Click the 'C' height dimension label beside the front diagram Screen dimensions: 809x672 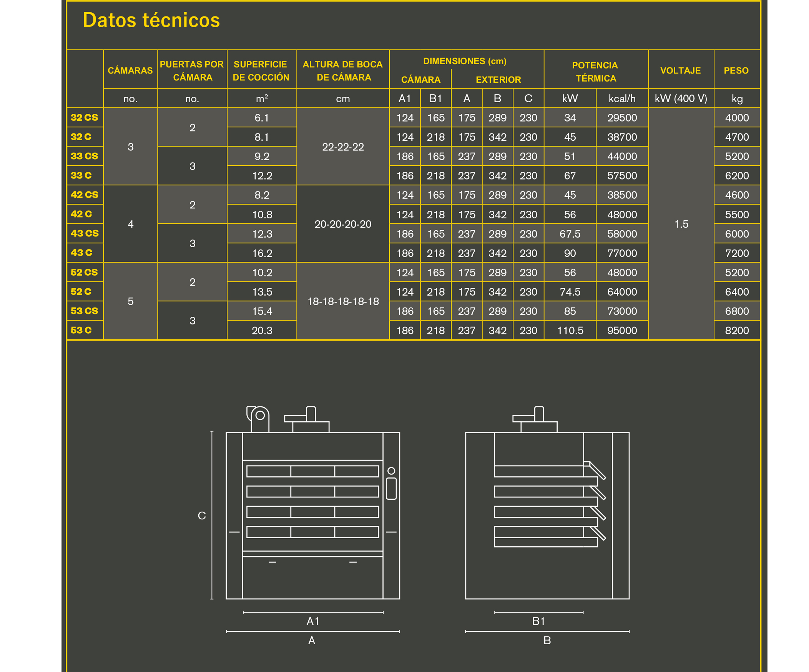(201, 516)
